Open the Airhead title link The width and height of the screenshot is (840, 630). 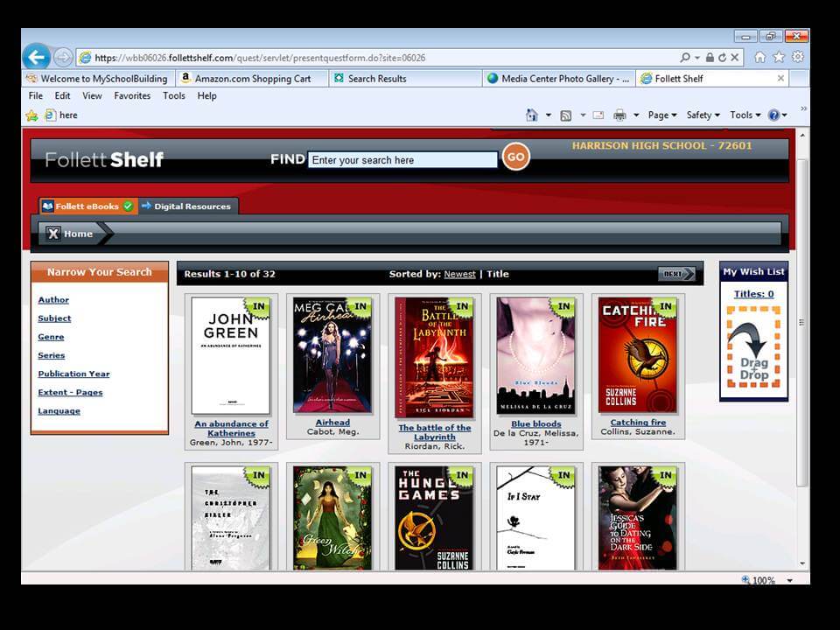(x=332, y=422)
